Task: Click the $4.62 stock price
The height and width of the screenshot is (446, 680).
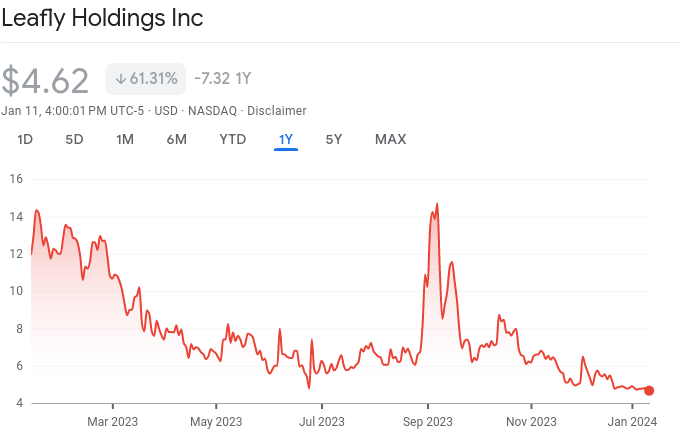Action: point(45,80)
